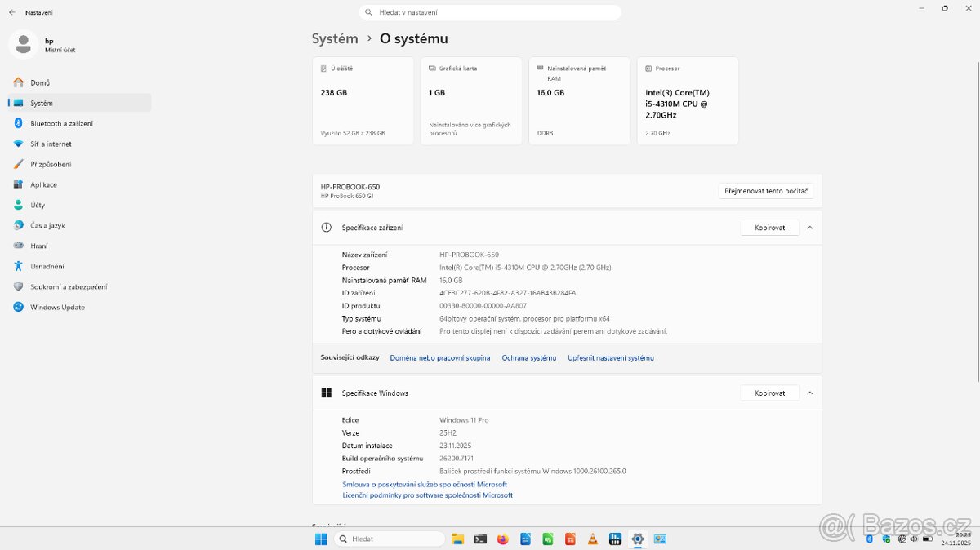Collapse the 'Specifikace Windows' section
Screen dimensions: 980x550
tap(809, 393)
